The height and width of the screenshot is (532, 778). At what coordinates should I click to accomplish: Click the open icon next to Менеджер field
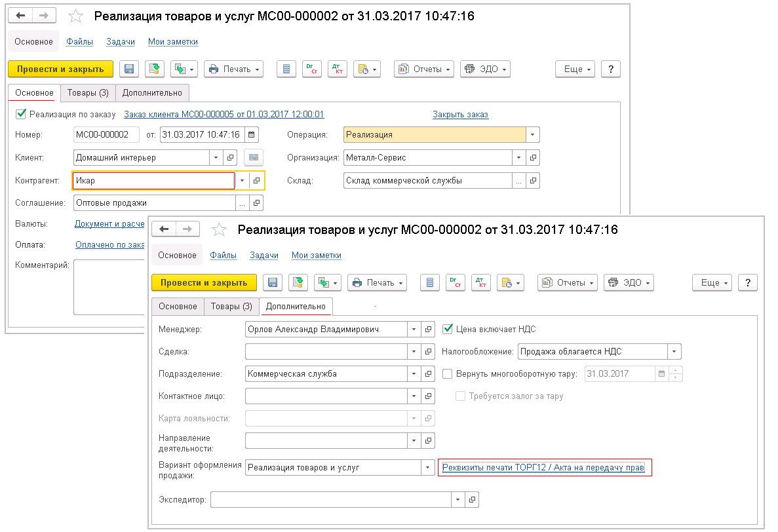click(x=429, y=330)
